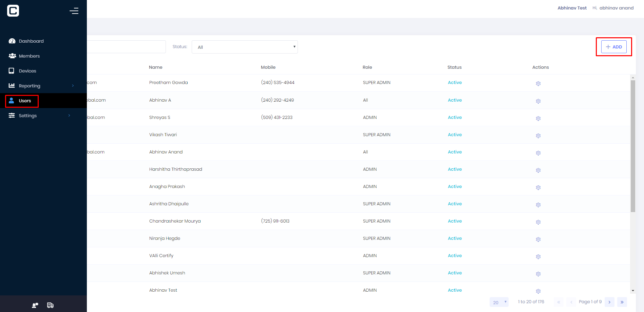Open the page size dropdown showing 20

(x=499, y=302)
